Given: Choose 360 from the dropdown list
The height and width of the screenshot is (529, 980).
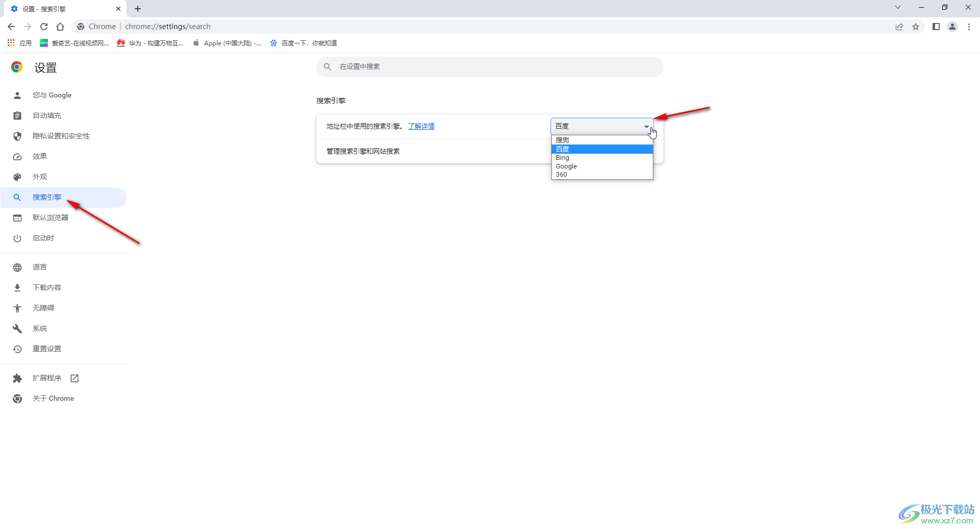Looking at the screenshot, I should coord(602,175).
